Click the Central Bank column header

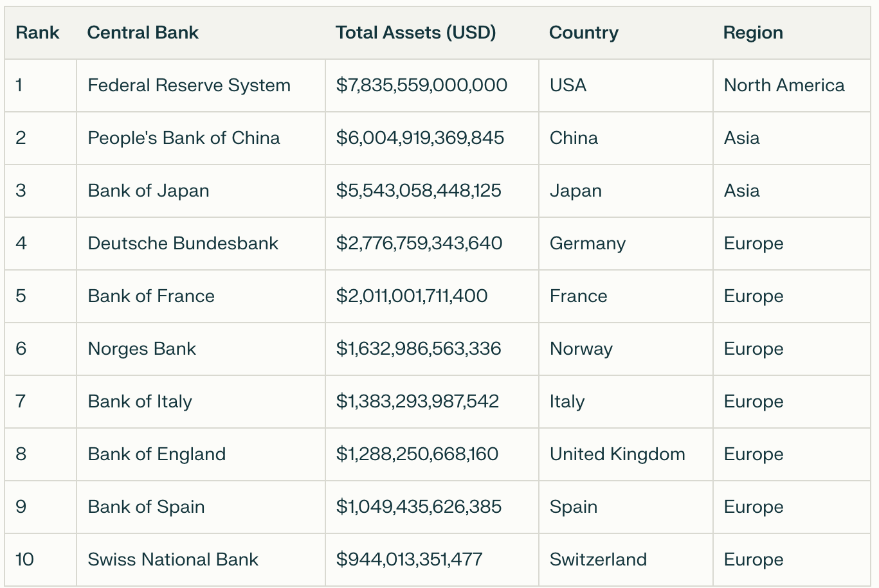(143, 33)
